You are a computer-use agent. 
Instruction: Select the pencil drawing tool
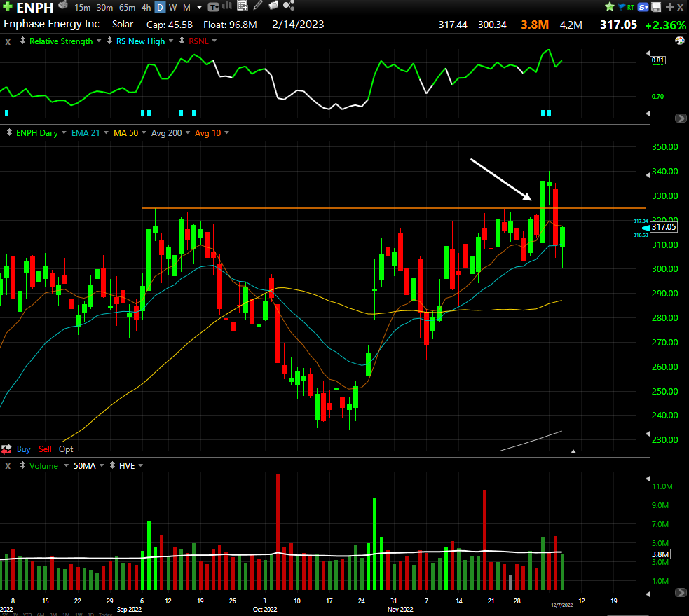coord(258,6)
